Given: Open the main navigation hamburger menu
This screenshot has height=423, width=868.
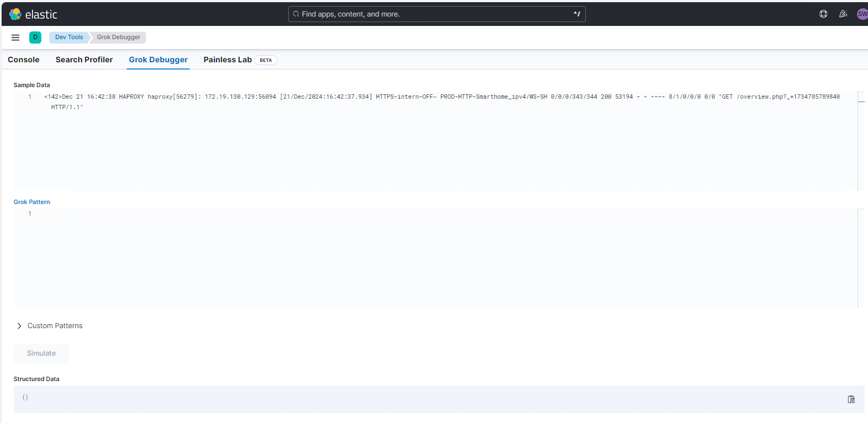Looking at the screenshot, I should click(15, 38).
